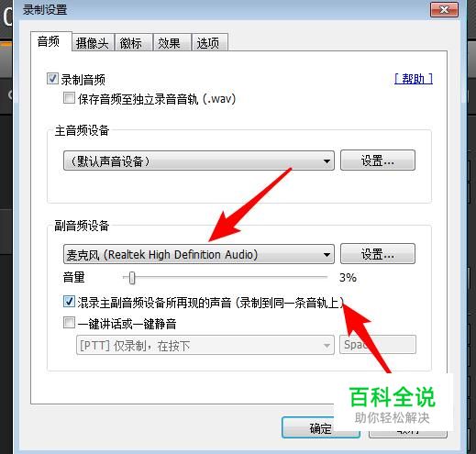Click 设置 button for secondary audio device
476x454 pixels.
378,253
